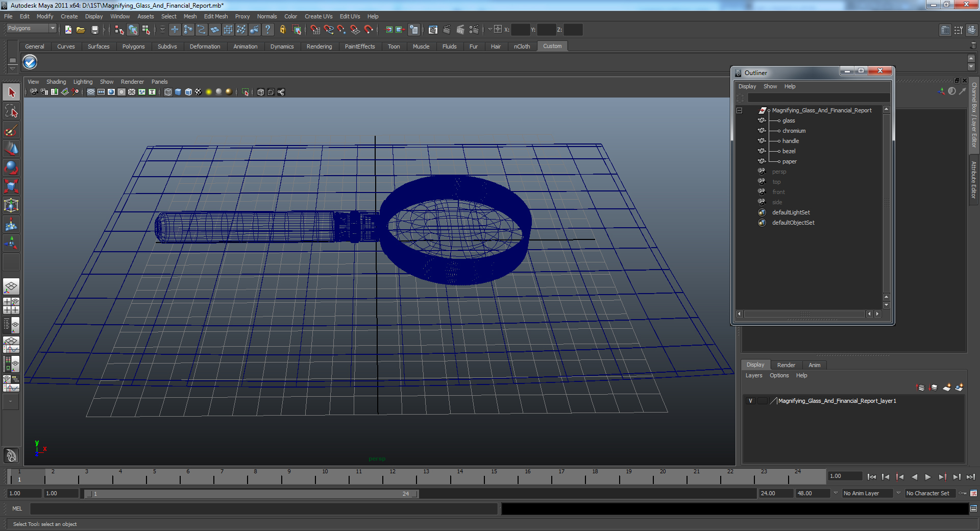Viewport: 980px width, 531px height.
Task: Move selected layer up in list
Action: (x=921, y=388)
